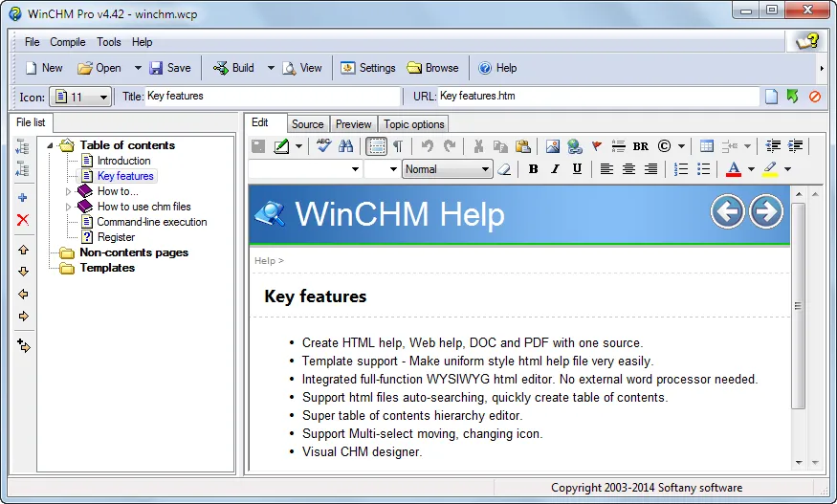Click the copy icon in editor toolbar
The width and height of the screenshot is (837, 504).
[x=500, y=145]
